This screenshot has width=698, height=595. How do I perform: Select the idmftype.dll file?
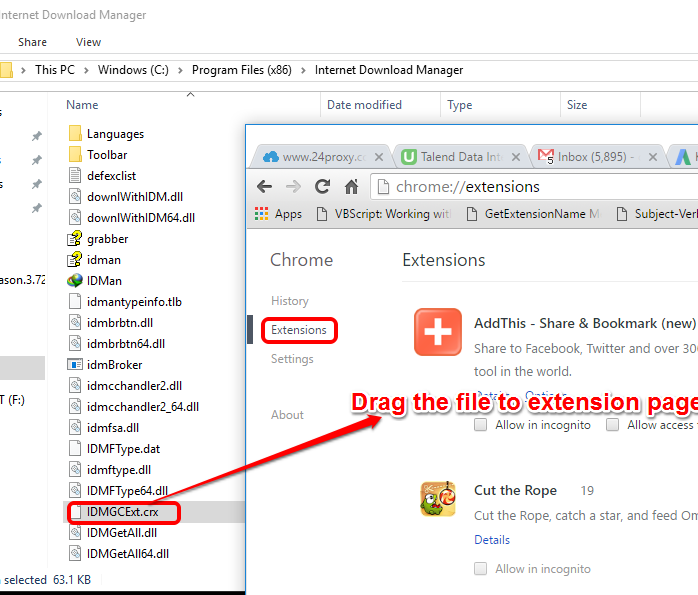click(118, 470)
